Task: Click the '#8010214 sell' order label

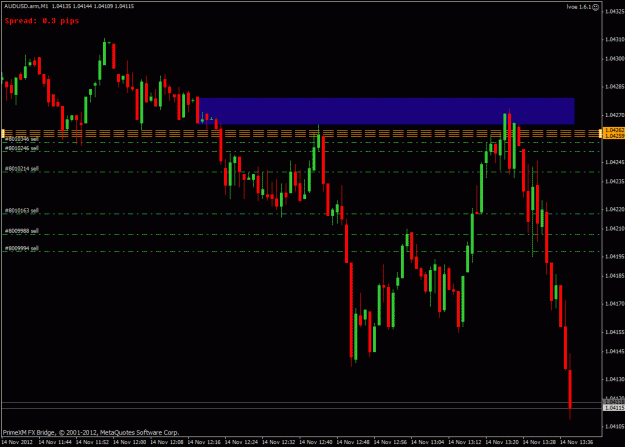Action: [x=22, y=169]
